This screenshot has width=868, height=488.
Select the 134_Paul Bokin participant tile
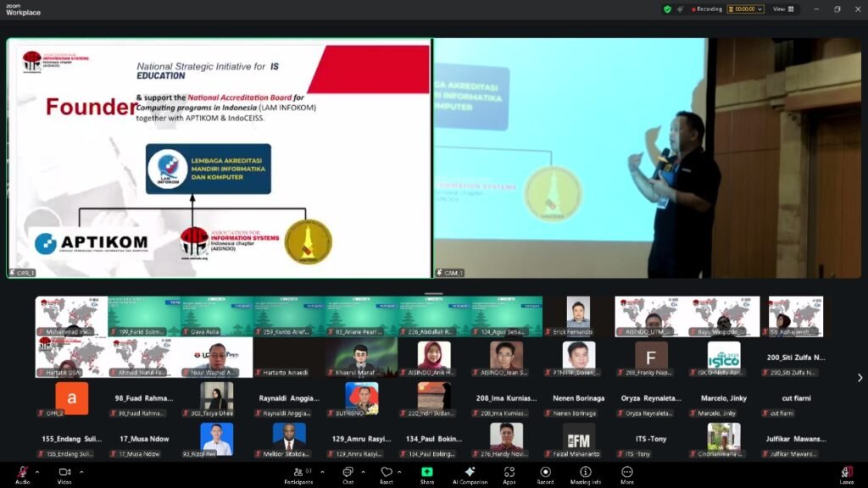pos(434,440)
